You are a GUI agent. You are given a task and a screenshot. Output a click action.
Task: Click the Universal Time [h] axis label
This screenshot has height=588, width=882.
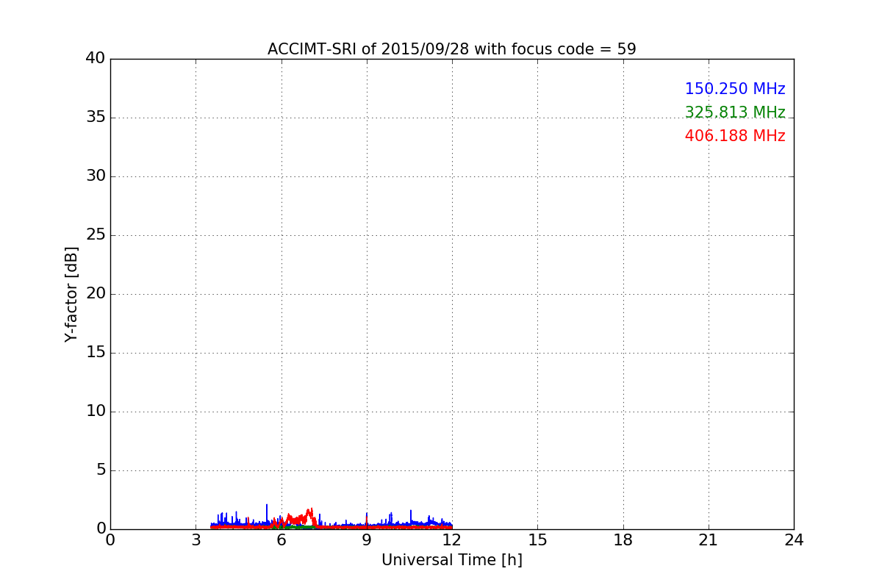(x=451, y=560)
